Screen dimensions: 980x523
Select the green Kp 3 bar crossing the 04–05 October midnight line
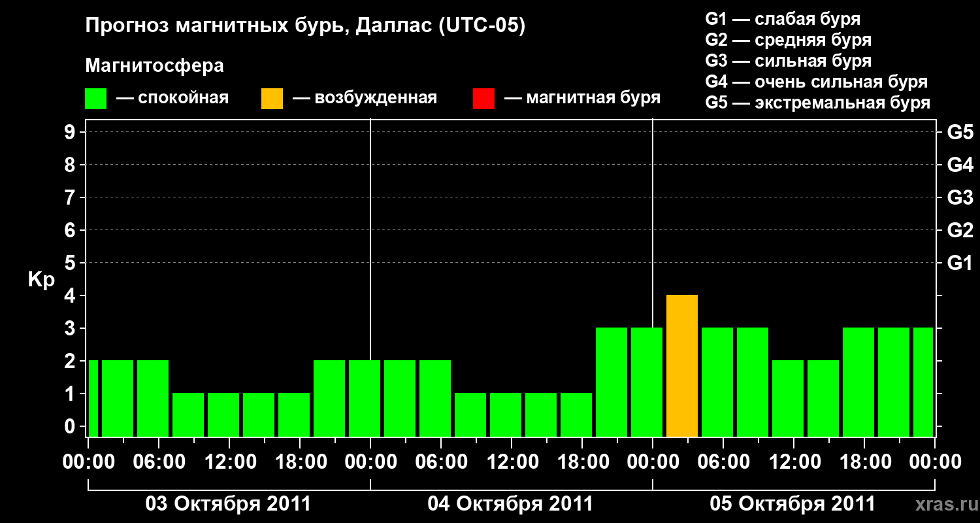coord(647,382)
